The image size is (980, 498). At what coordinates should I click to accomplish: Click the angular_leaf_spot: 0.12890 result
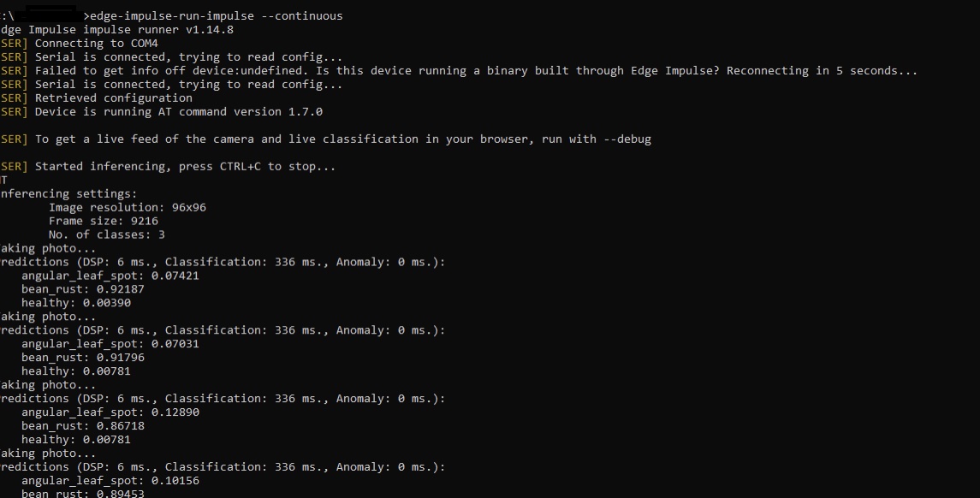[x=110, y=412]
